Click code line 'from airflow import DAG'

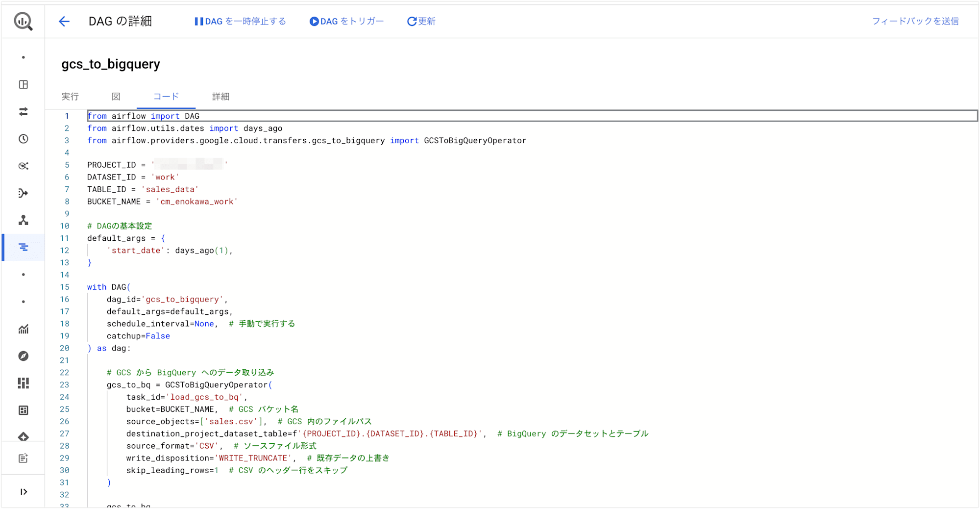pos(144,116)
